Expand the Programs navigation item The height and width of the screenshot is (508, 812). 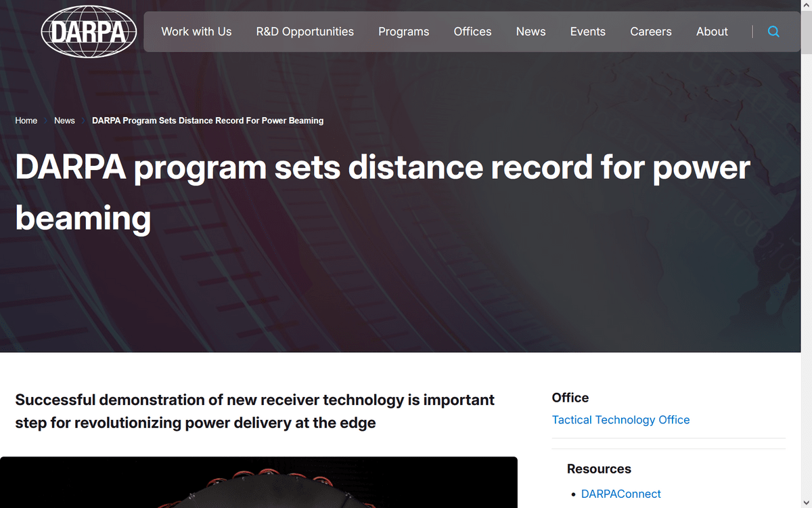click(403, 32)
